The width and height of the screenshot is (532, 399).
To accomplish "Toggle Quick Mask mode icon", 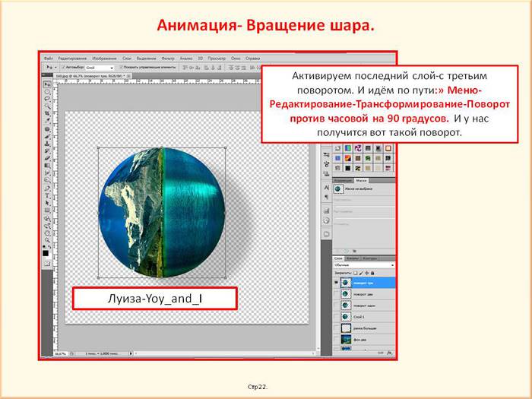I will 47,263.
